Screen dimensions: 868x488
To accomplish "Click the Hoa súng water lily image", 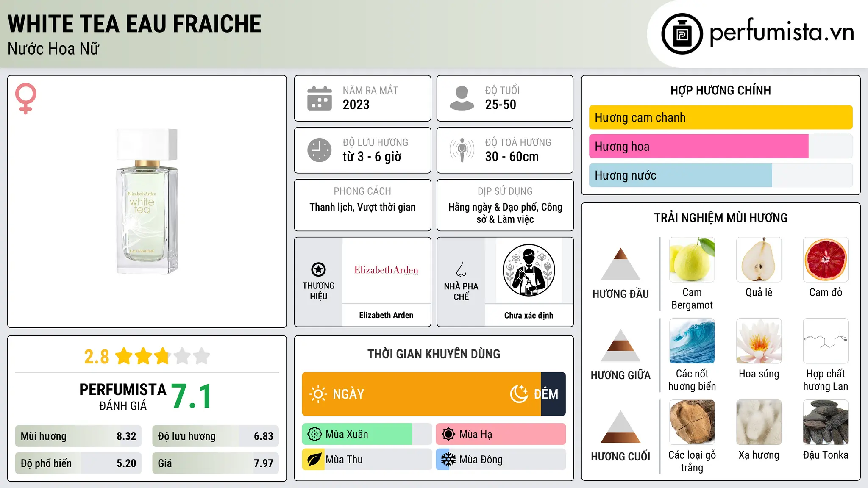I will coord(759,341).
